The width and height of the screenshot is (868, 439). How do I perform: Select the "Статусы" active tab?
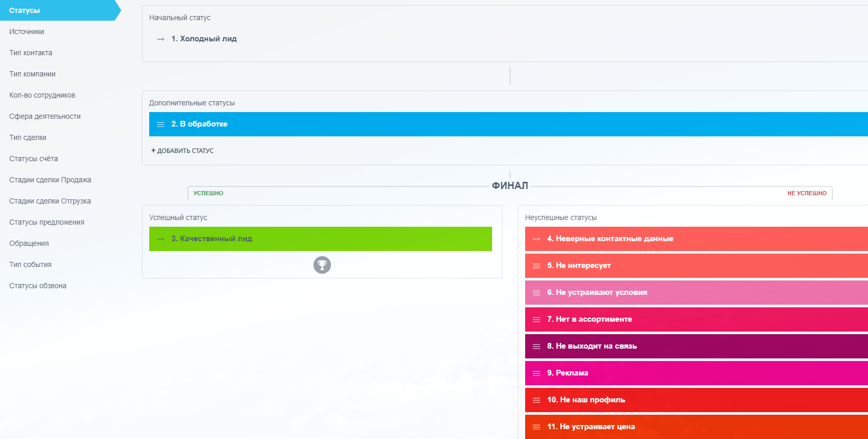[25, 10]
